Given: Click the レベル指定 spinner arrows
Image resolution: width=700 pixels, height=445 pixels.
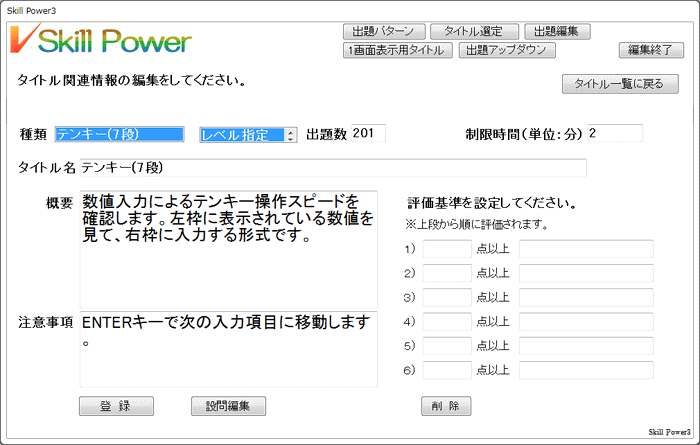Looking at the screenshot, I should coord(291,135).
